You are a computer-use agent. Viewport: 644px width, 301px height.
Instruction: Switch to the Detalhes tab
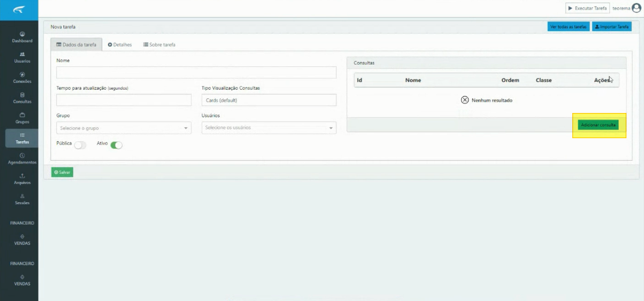coord(120,45)
